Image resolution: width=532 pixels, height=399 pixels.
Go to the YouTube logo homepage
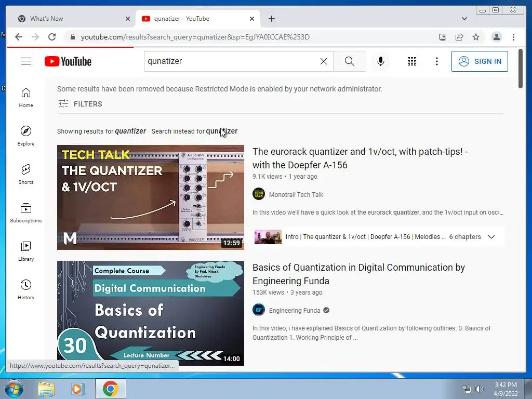tap(68, 61)
